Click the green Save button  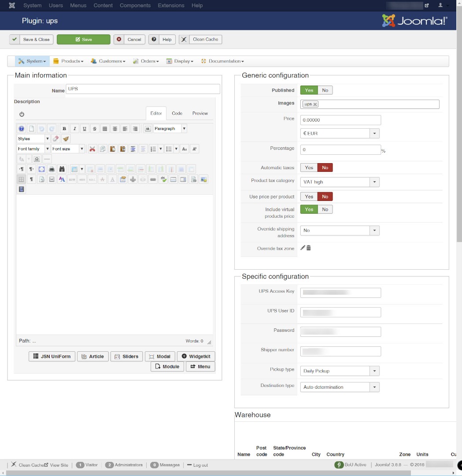click(x=83, y=40)
